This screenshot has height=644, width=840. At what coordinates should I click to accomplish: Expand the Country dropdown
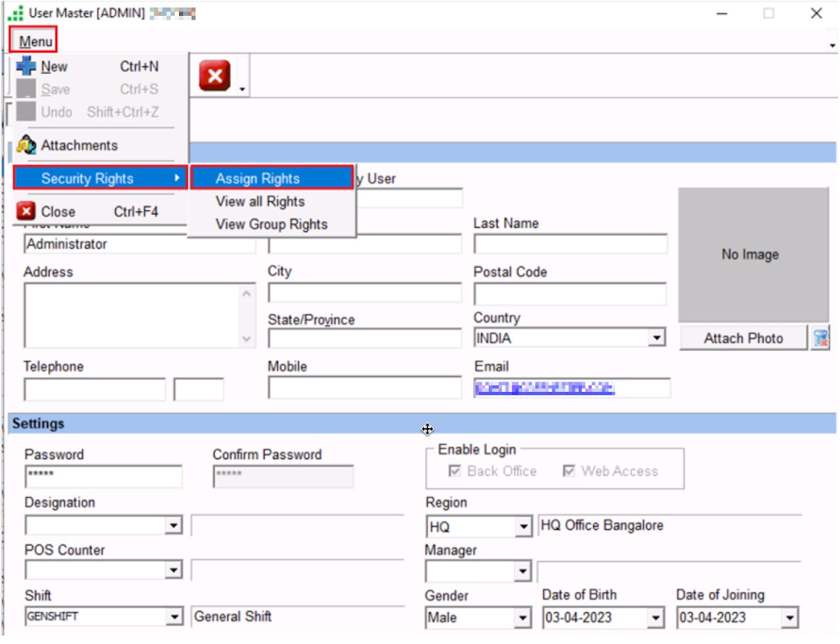(x=656, y=338)
